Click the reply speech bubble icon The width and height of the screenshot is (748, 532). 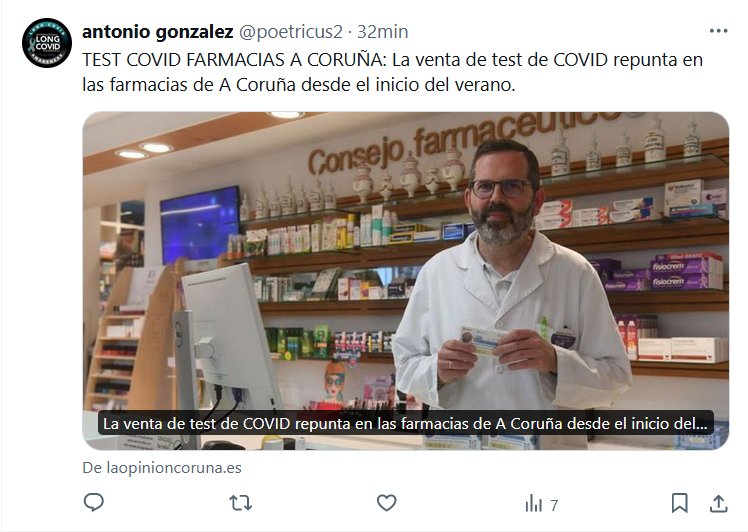pyautogui.click(x=94, y=502)
